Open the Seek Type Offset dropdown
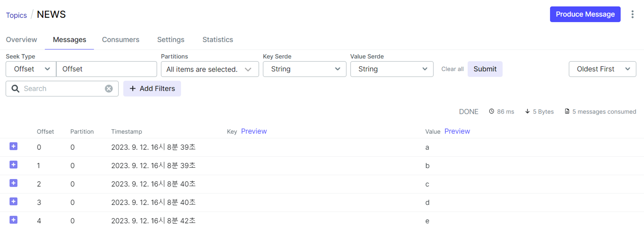This screenshot has width=644, height=233. [31, 69]
